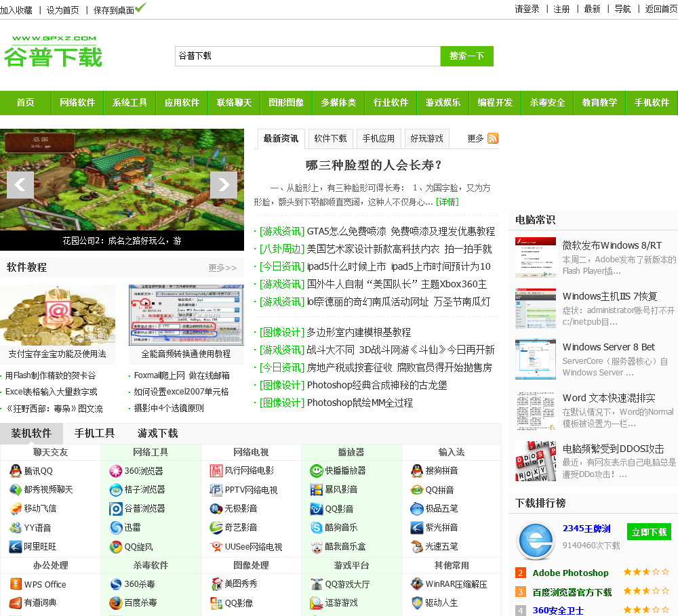Click the 阿里旺旺 icon
The image size is (678, 616).
point(16,547)
